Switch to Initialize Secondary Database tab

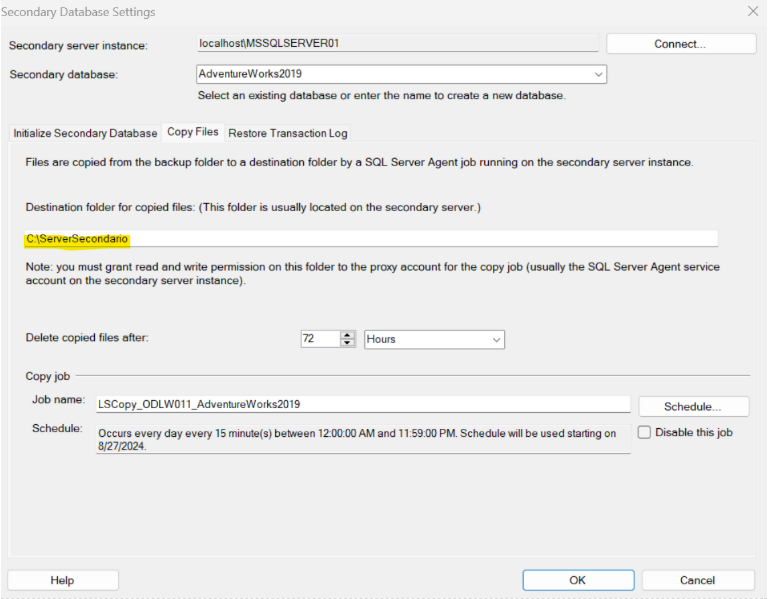[85, 133]
